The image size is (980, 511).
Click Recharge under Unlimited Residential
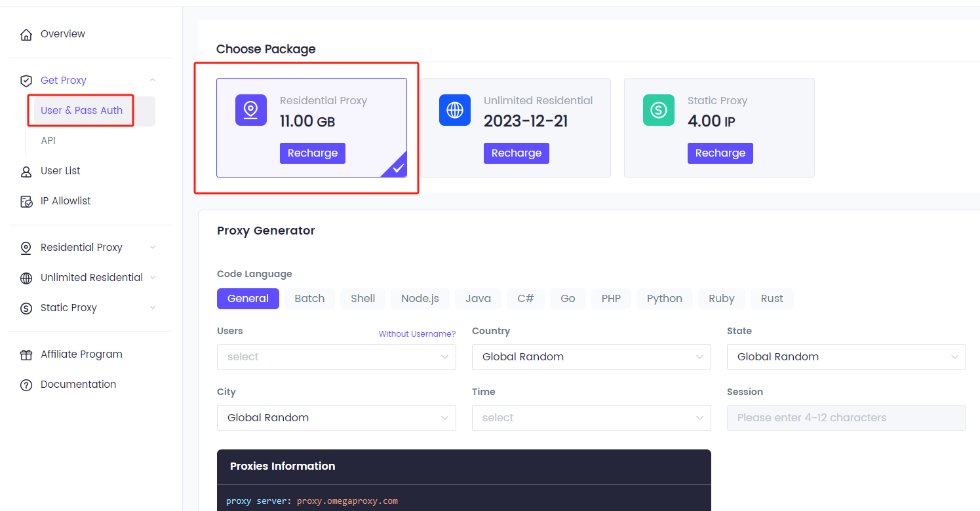517,153
